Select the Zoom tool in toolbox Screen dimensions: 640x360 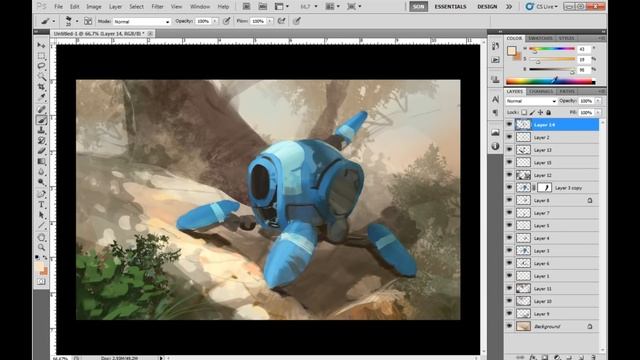tap(41, 247)
